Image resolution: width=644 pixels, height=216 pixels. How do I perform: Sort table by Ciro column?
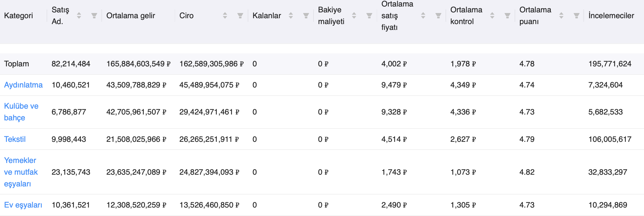pos(225,16)
